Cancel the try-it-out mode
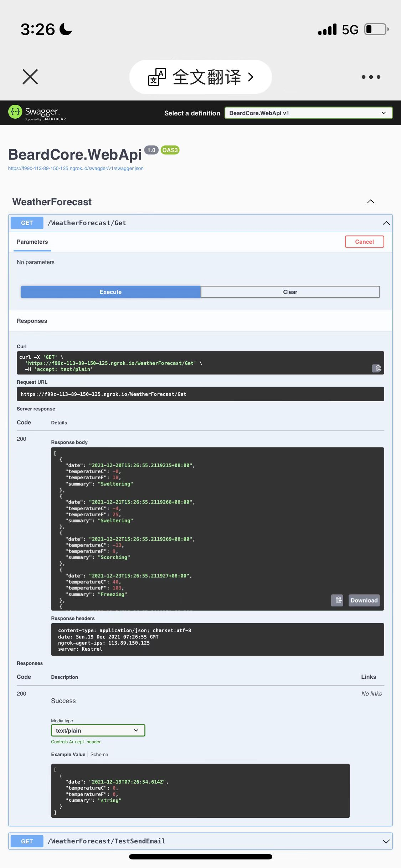Viewport: 401px width, 868px height. 364,242
